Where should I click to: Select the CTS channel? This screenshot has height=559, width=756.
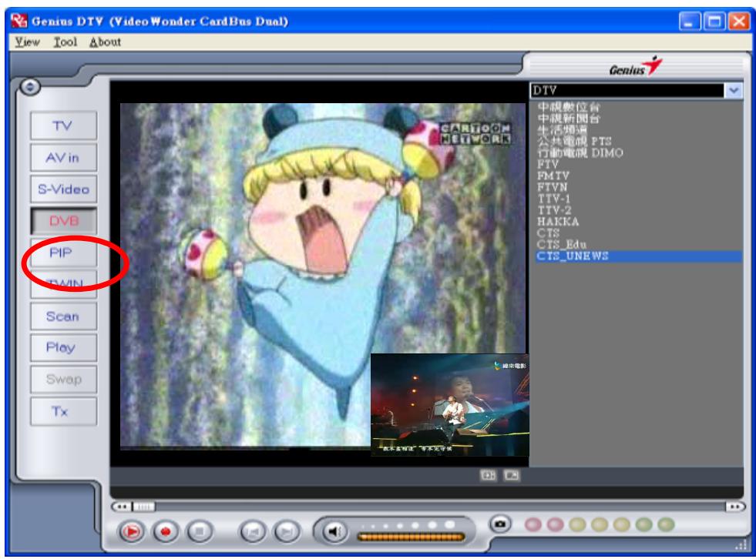click(x=548, y=233)
